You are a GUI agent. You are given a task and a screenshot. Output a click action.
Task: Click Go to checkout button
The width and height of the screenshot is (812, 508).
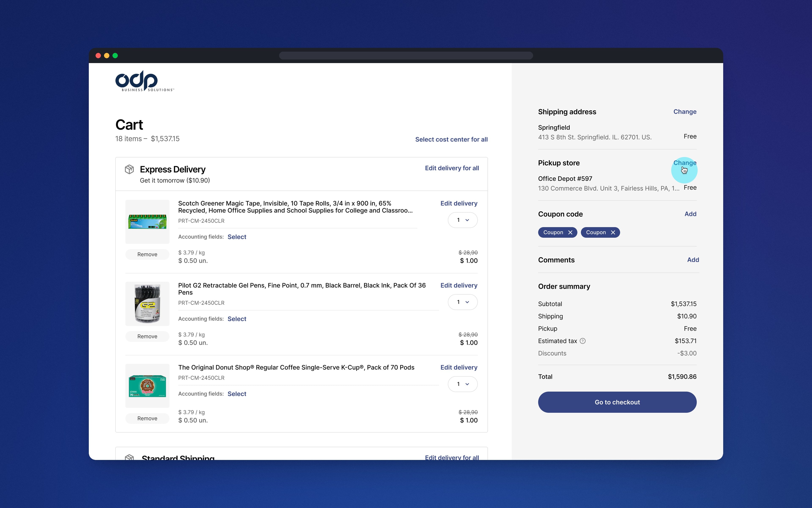(617, 402)
